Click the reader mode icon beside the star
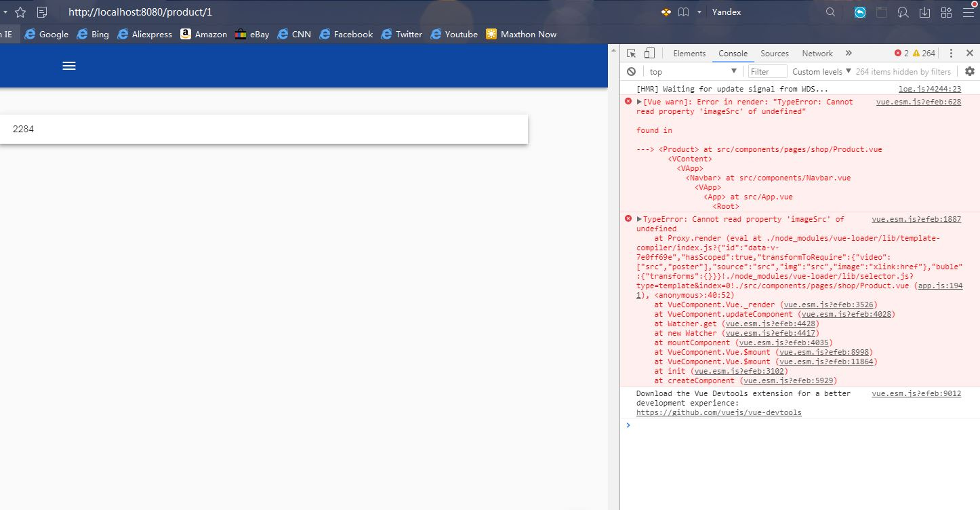The height and width of the screenshot is (510, 980). tap(42, 12)
